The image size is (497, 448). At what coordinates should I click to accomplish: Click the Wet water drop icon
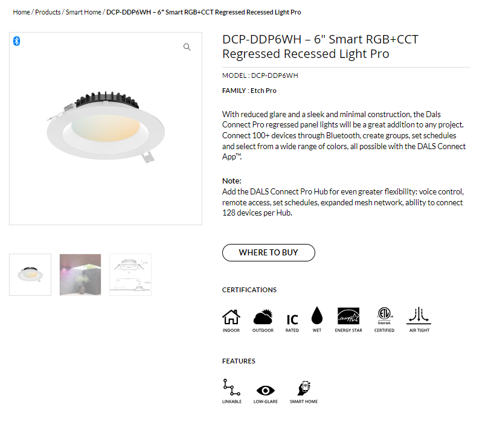[x=316, y=316]
